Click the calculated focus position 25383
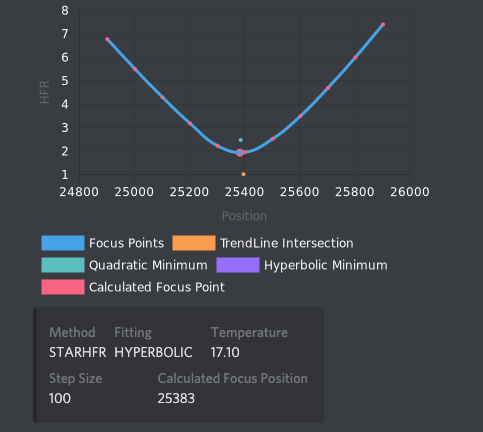Viewport: 483px width, 432px height. tap(176, 398)
